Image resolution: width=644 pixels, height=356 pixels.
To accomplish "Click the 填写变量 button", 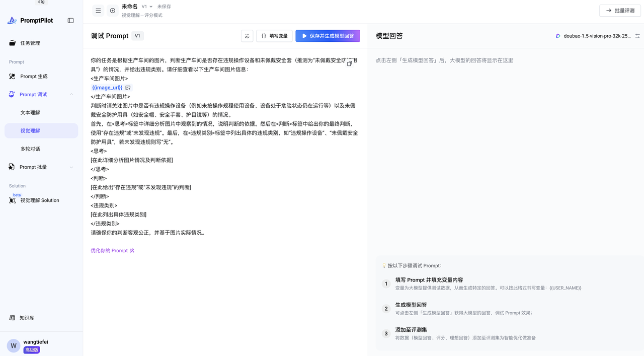I will tap(274, 36).
